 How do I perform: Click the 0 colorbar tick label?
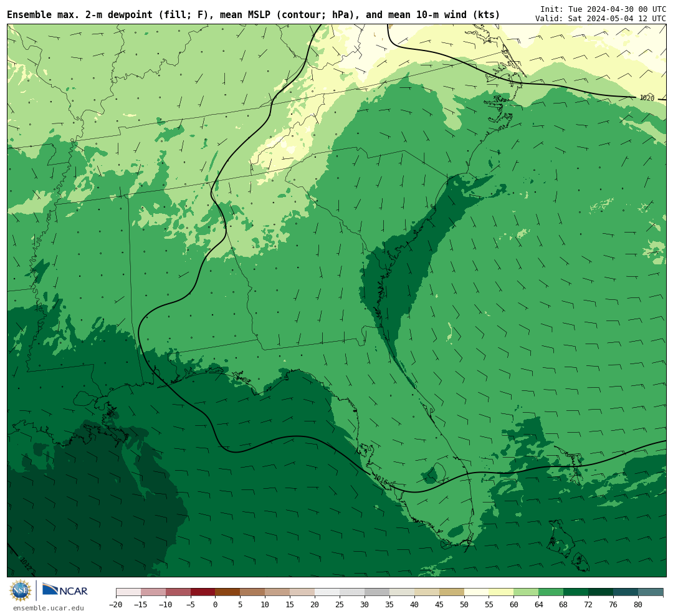(216, 605)
